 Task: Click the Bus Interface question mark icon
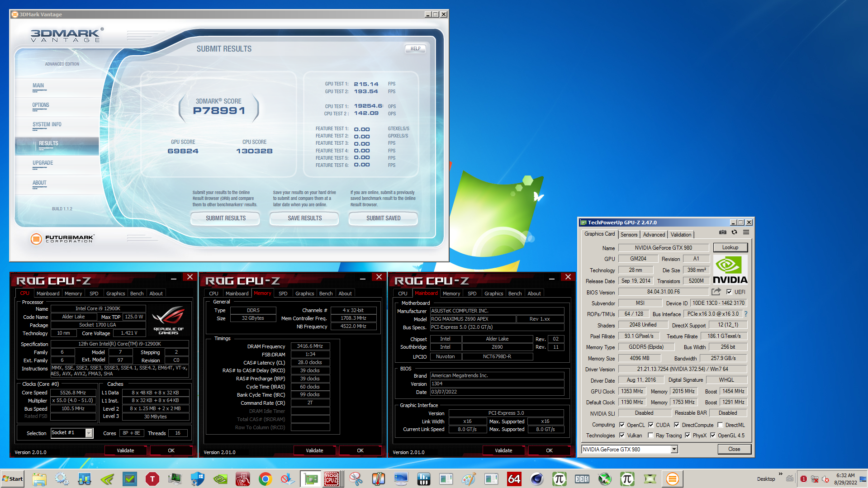pos(746,314)
